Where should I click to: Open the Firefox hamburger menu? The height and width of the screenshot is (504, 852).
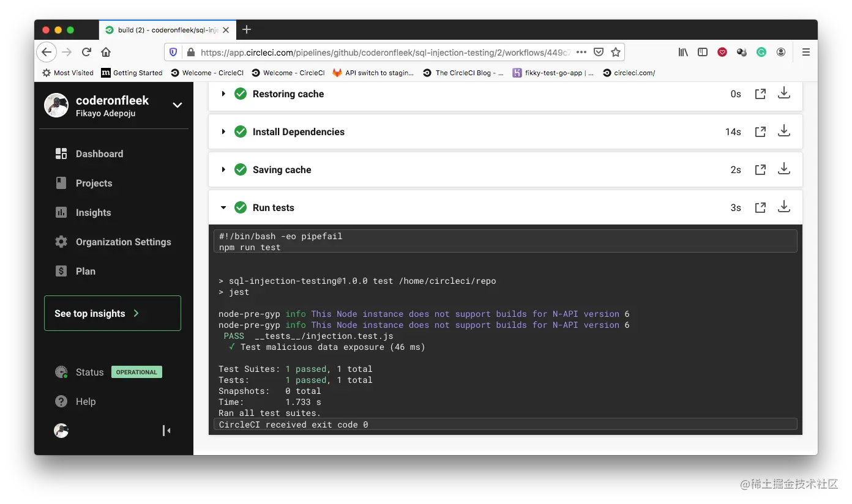tap(806, 52)
